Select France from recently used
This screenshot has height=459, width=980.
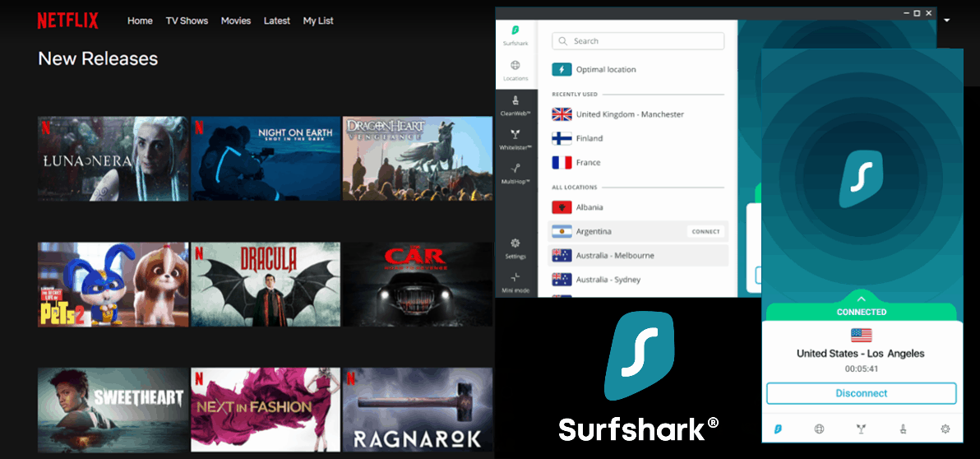coord(638,163)
